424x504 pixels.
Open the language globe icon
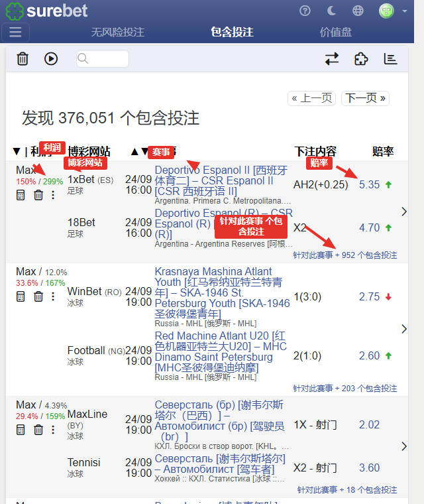[358, 11]
